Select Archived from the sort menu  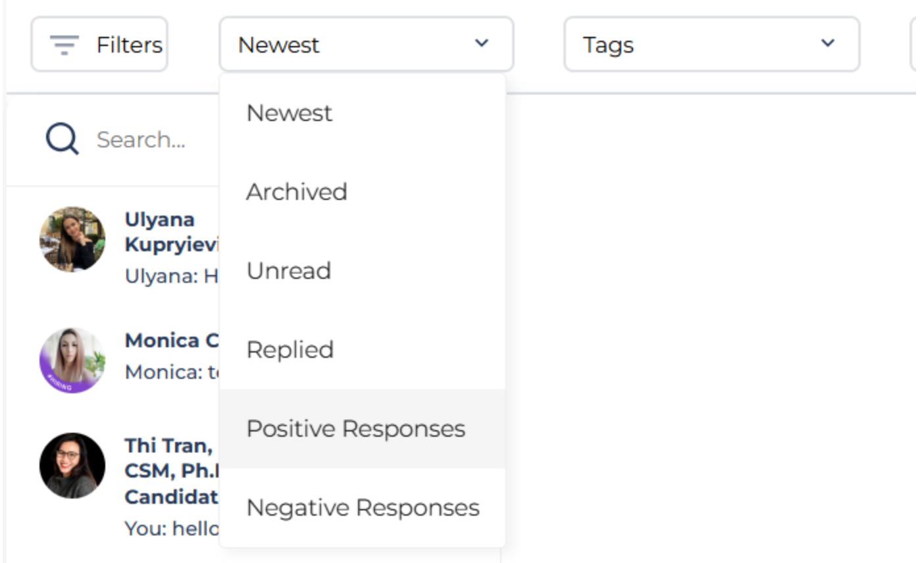(297, 191)
